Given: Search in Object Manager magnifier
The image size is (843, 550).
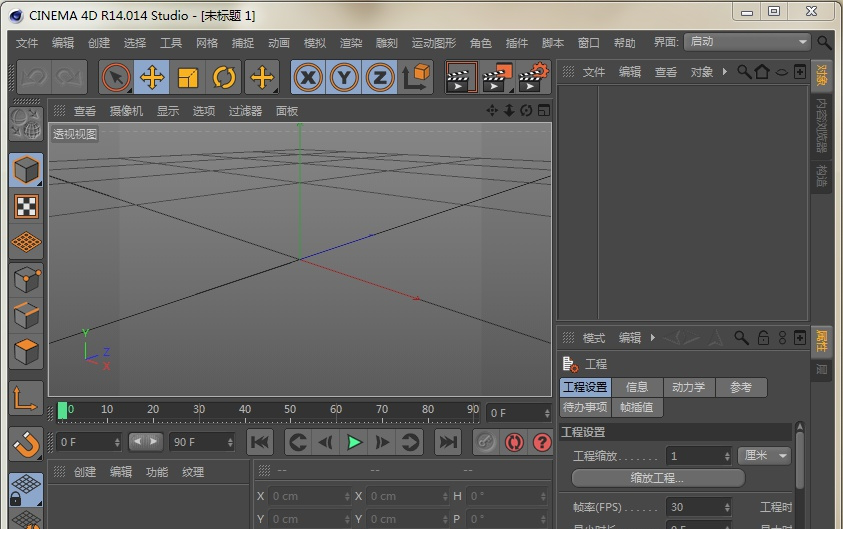Looking at the screenshot, I should coord(744,72).
